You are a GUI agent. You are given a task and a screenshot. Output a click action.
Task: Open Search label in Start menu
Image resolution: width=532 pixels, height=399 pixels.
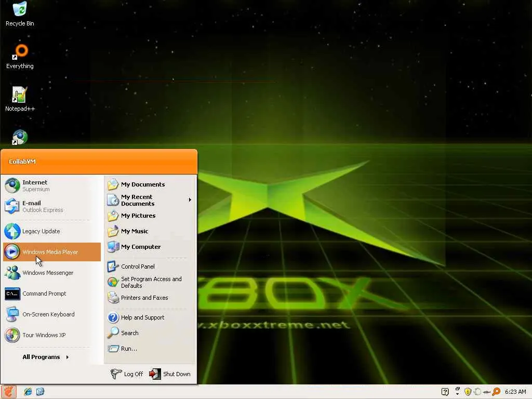point(129,333)
